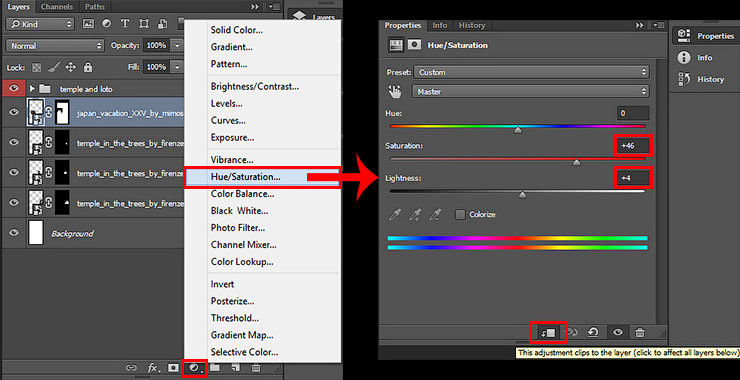Lock transparent pixels icon
Screen dimensions: 740x380
36,68
